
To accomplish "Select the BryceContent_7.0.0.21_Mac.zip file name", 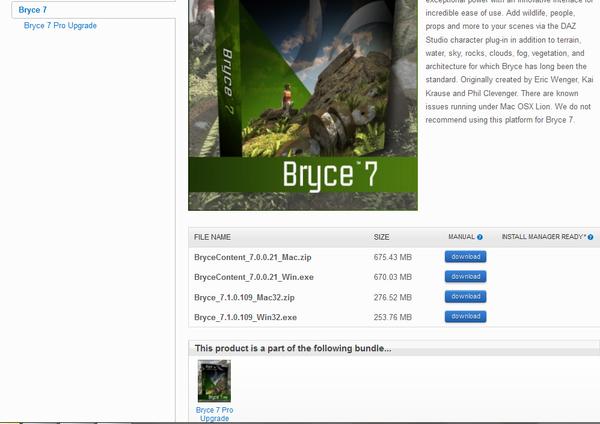I will [x=253, y=257].
